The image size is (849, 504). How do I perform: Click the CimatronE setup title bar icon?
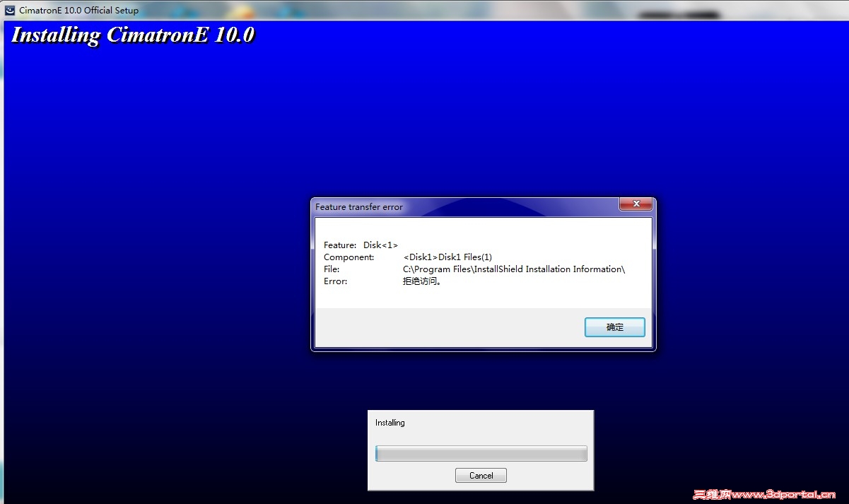pos(10,11)
